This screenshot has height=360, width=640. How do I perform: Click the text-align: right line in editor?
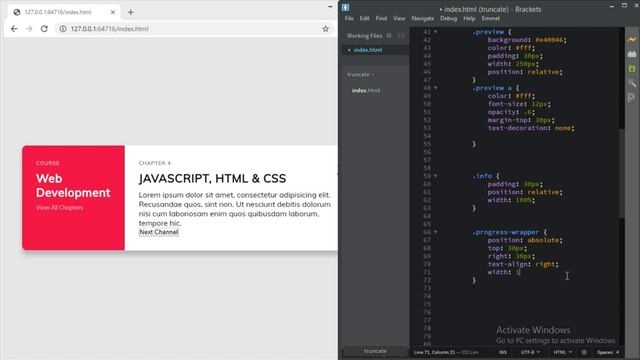tap(523, 264)
